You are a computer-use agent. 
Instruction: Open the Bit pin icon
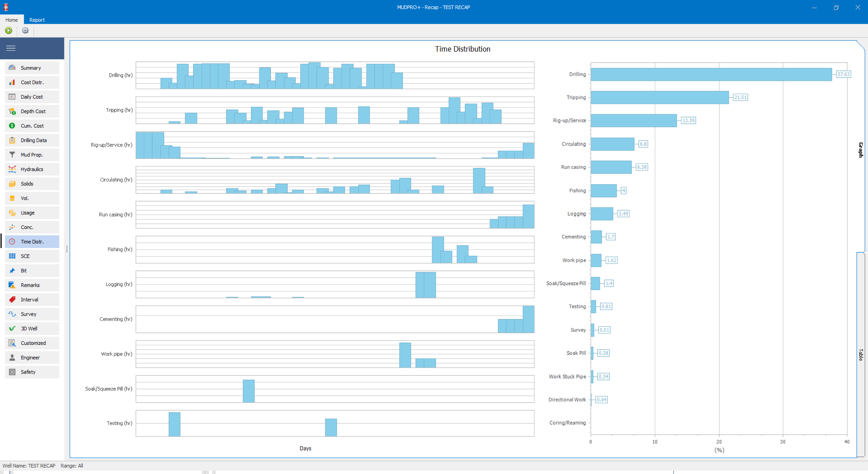(x=12, y=271)
